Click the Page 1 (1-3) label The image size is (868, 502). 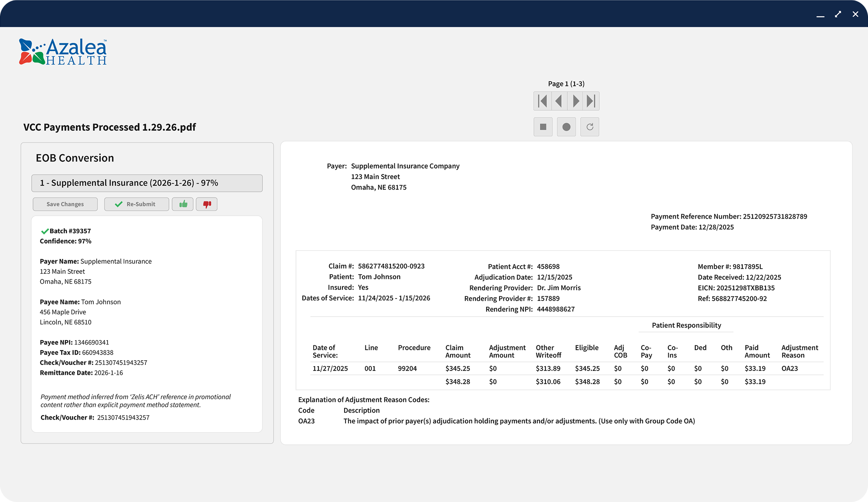point(566,84)
